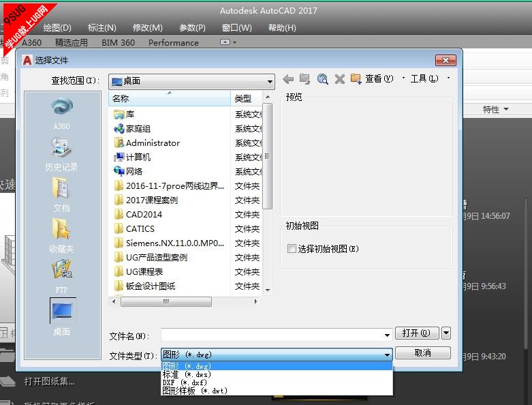
Task: Click the 取消 cancel button
Action: (423, 353)
